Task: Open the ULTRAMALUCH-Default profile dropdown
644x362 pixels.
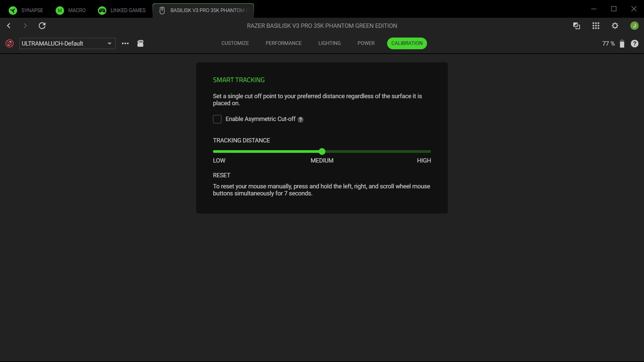Action: [67, 43]
